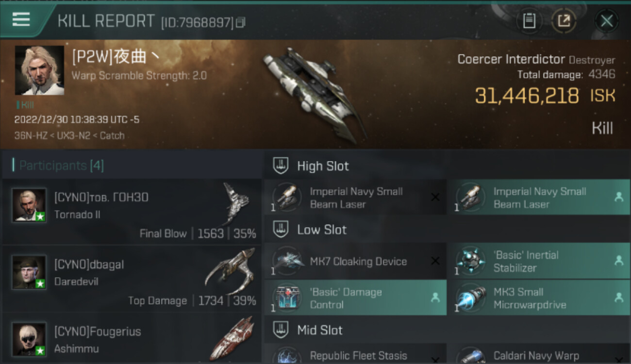
Task: Click the MK7 Cloaking Device module
Action: 355,261
